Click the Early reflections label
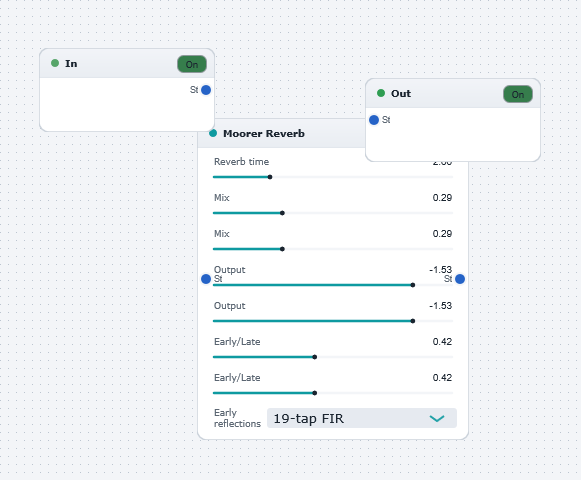 tap(237, 418)
